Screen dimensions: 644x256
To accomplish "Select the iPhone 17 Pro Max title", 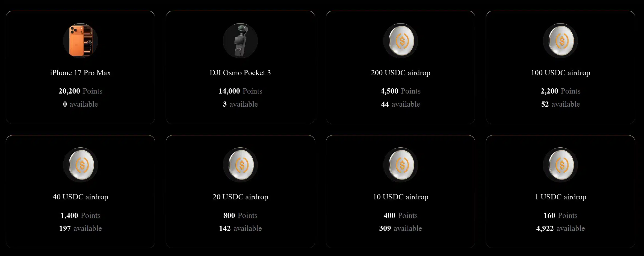I will point(81,73).
